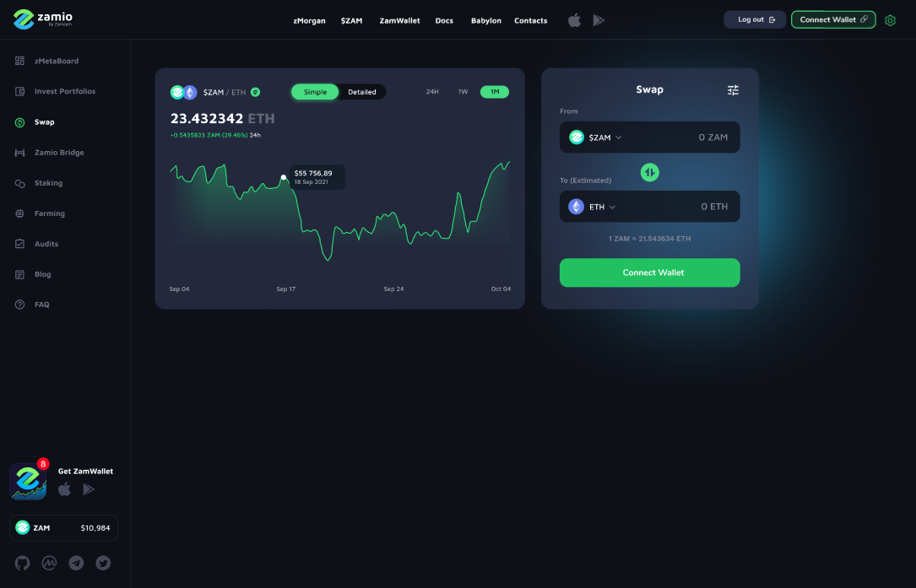Open the ZamWallet app icon with badge

point(29,481)
